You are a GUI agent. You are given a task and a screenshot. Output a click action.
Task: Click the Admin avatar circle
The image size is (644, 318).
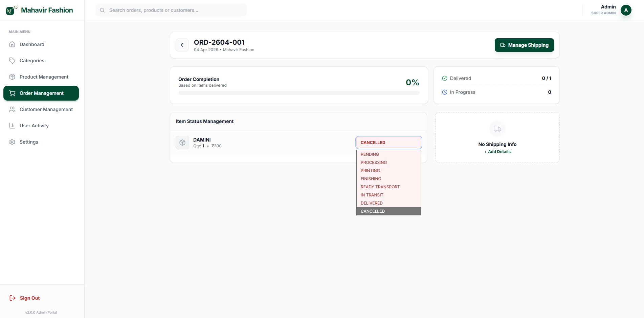click(626, 10)
